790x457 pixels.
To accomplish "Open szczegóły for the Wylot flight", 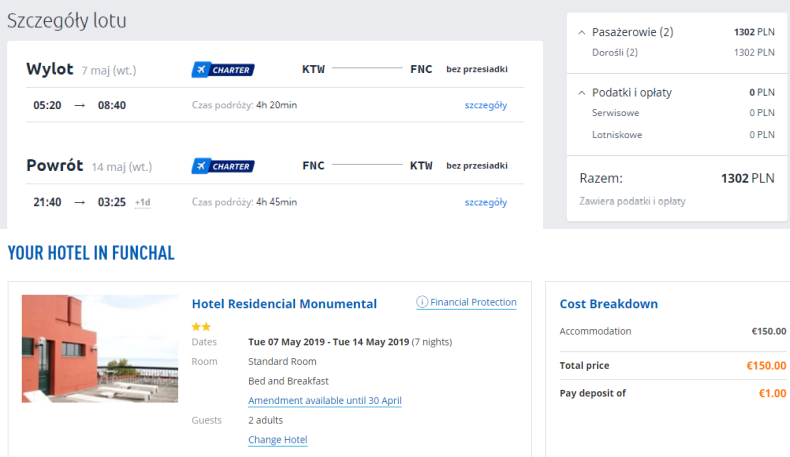I will point(485,105).
